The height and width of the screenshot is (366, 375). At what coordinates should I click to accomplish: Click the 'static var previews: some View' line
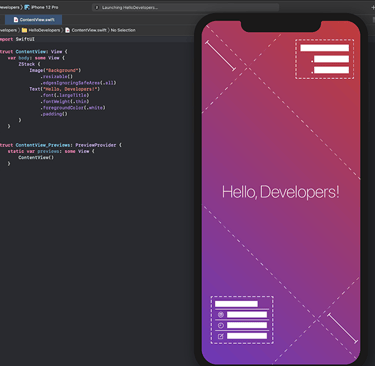[x=51, y=151]
